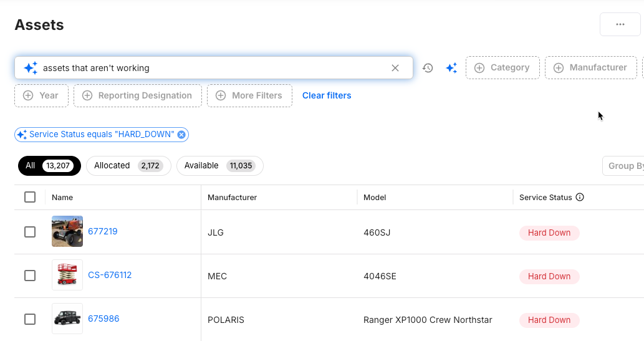Viewport: 644px width, 341px height.
Task: Click the Hard Down badge for CS-676112
Action: point(549,276)
